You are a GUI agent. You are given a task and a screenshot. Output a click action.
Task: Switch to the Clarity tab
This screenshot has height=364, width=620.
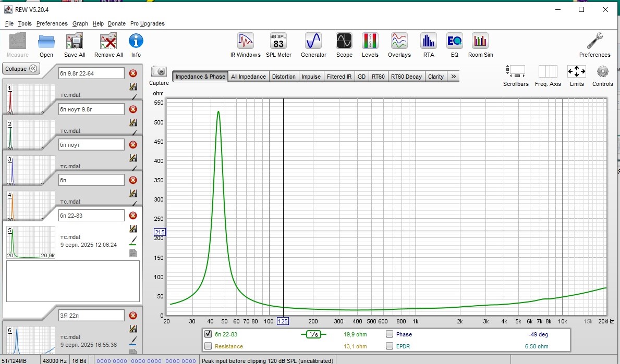coord(436,77)
